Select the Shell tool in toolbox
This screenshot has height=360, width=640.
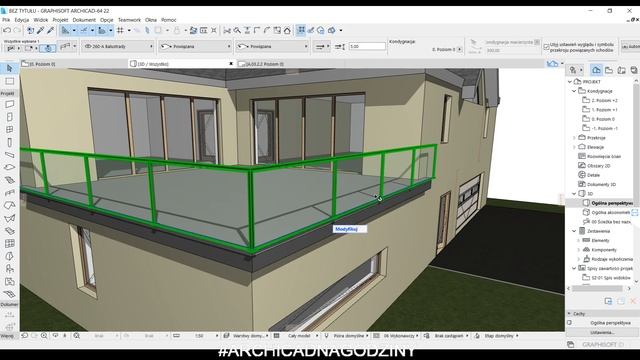tap(9, 218)
